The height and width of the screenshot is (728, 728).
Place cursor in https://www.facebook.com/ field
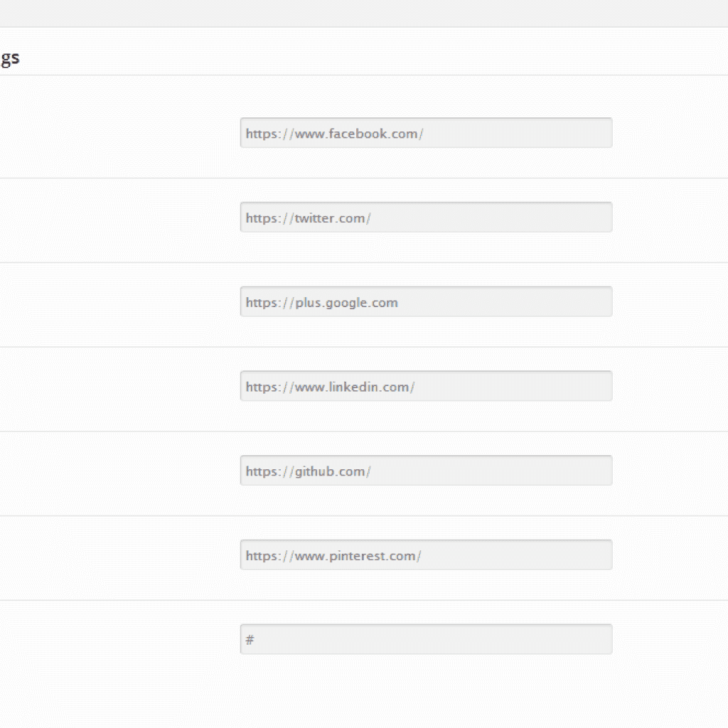click(427, 133)
